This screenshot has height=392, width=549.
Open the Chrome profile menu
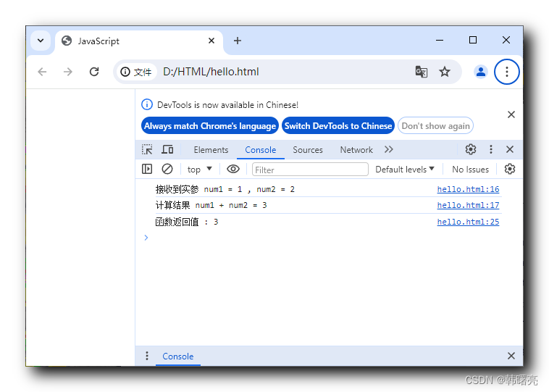tap(481, 72)
